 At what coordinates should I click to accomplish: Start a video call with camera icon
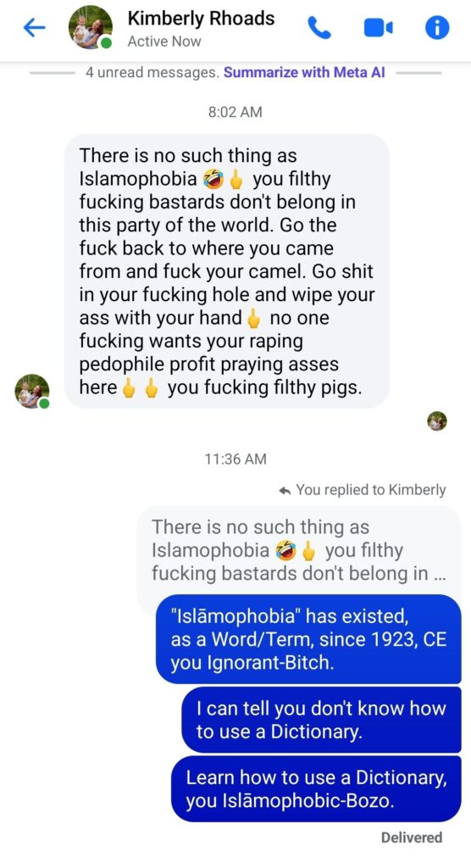click(x=379, y=28)
